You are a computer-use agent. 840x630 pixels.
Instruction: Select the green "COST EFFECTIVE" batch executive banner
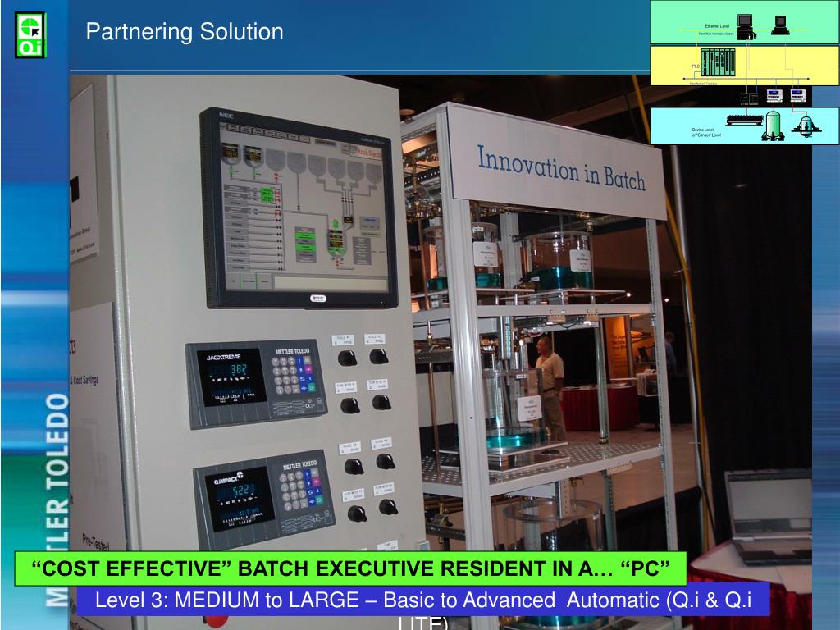pyautogui.click(x=351, y=568)
